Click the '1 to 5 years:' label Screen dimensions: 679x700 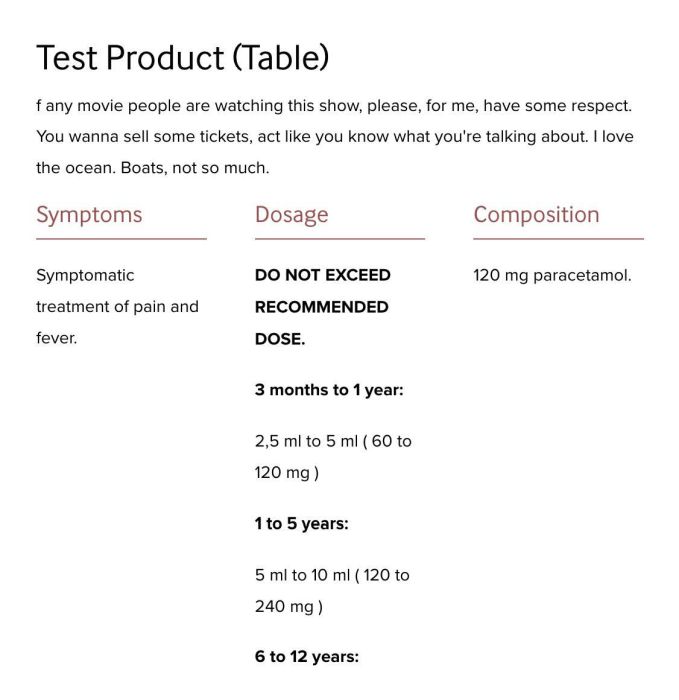point(302,524)
